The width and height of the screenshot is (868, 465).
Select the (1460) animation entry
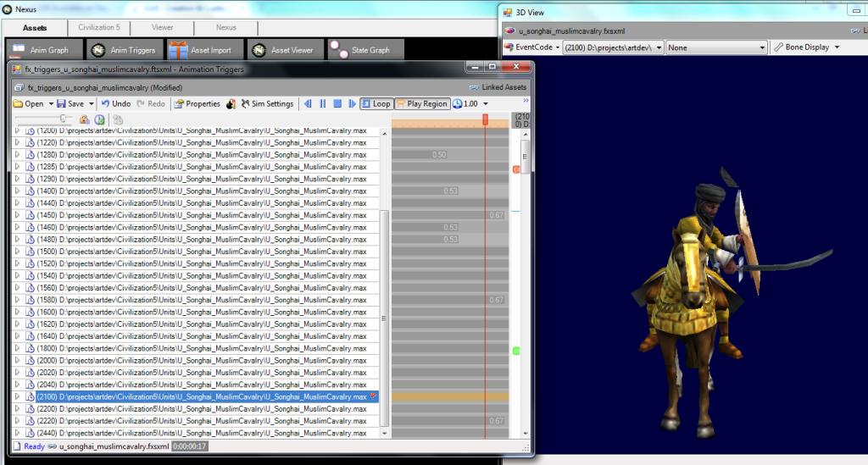pos(202,227)
